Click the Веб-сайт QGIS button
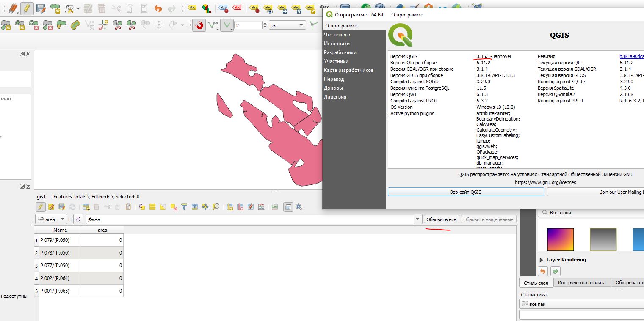644x321 pixels. tap(465, 192)
